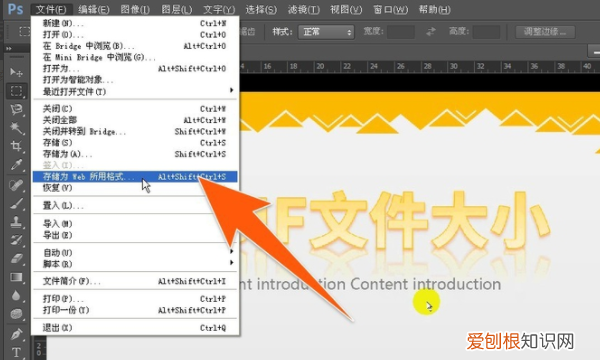Screen dimensions: 600x360
Task: Choose 关闭 (Ctrl+W) menu item
Action: click(135, 109)
